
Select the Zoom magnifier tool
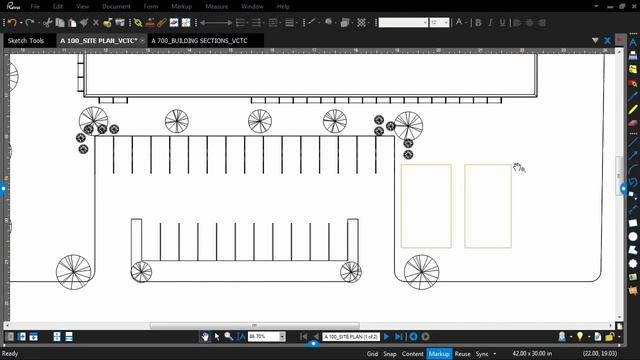tap(229, 336)
